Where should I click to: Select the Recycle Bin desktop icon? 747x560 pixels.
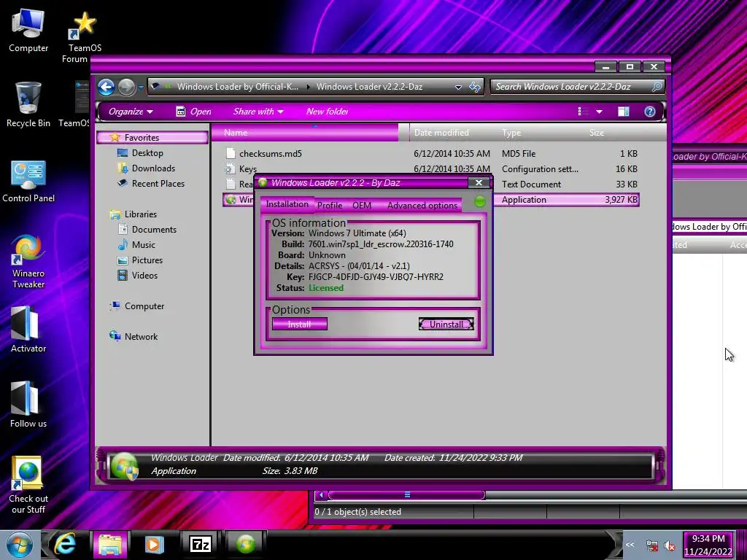tap(28, 105)
